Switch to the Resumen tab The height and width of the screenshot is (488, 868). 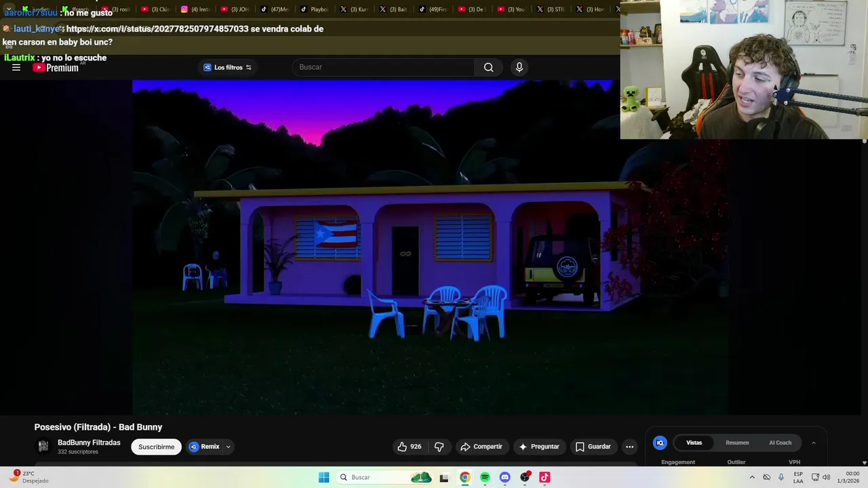(737, 443)
